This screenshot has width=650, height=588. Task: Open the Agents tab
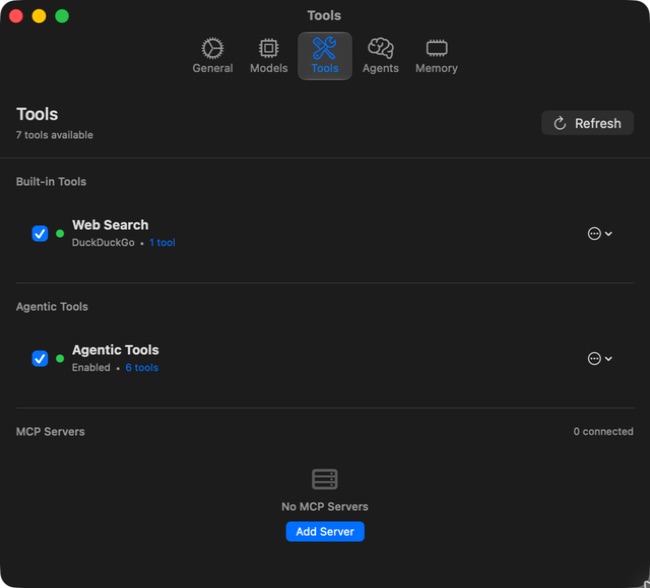click(x=381, y=56)
